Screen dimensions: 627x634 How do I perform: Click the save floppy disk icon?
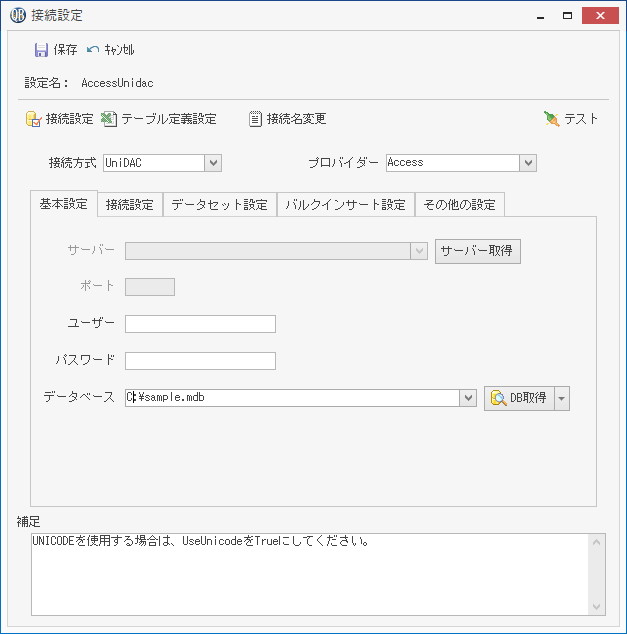41,50
